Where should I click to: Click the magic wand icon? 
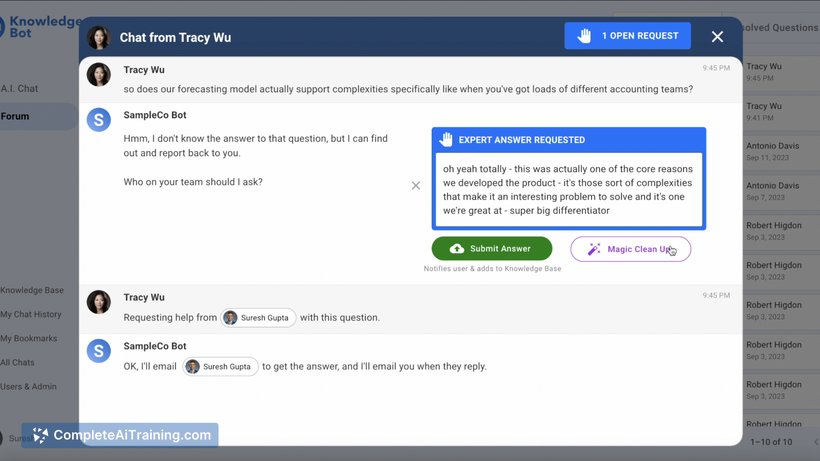594,249
